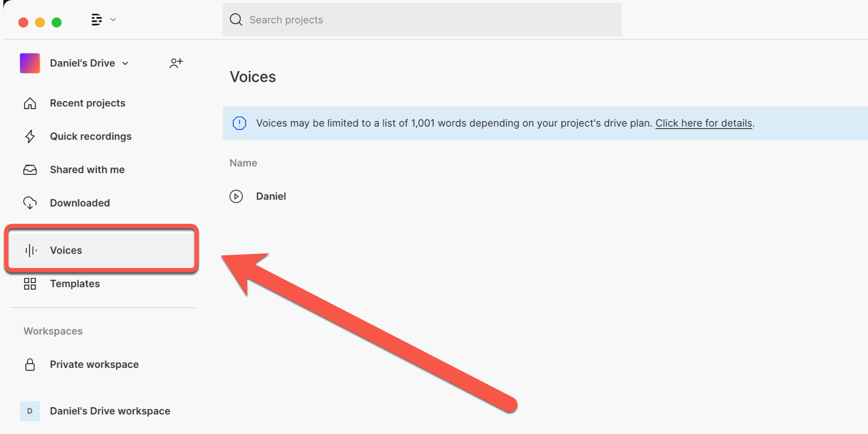Viewport: 868px width, 434px height.
Task: Click the Downloaded cloud icon
Action: coord(30,203)
